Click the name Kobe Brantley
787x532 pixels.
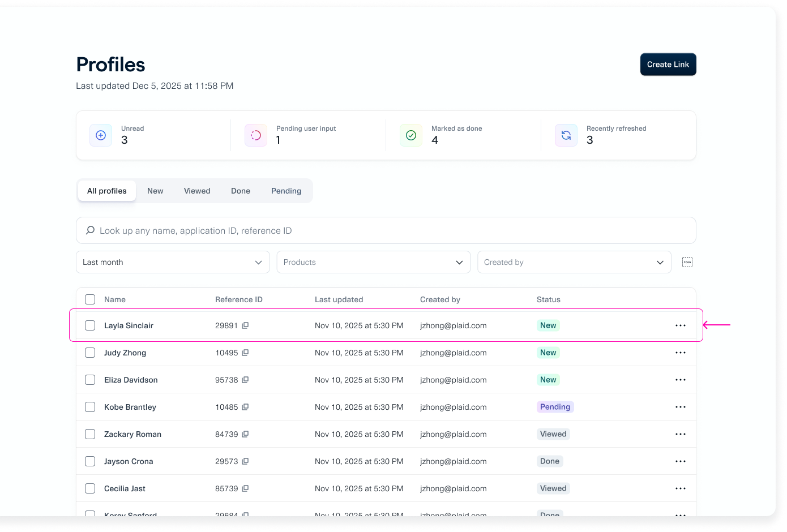pyautogui.click(x=130, y=407)
